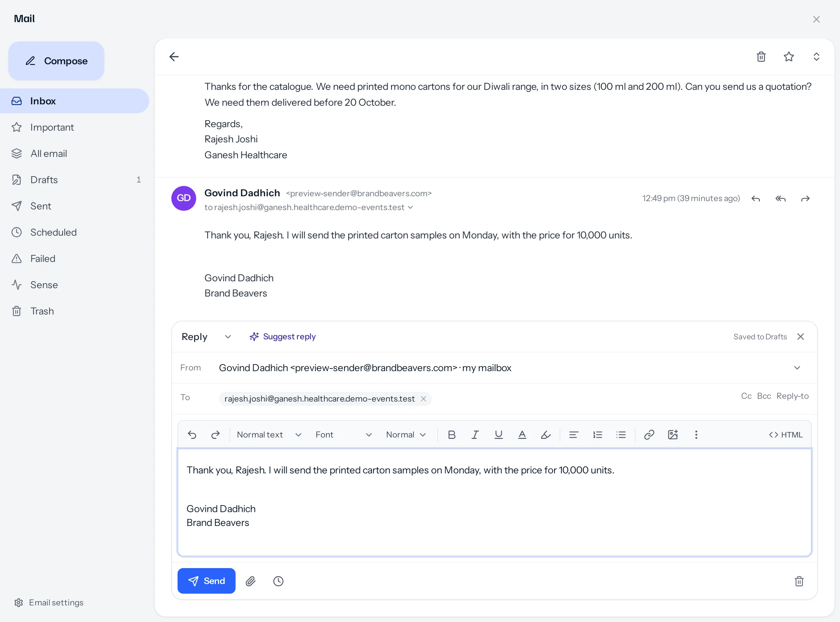840x622 pixels.
Task: Remove rajesh.joshi recipient chip
Action: tap(423, 399)
